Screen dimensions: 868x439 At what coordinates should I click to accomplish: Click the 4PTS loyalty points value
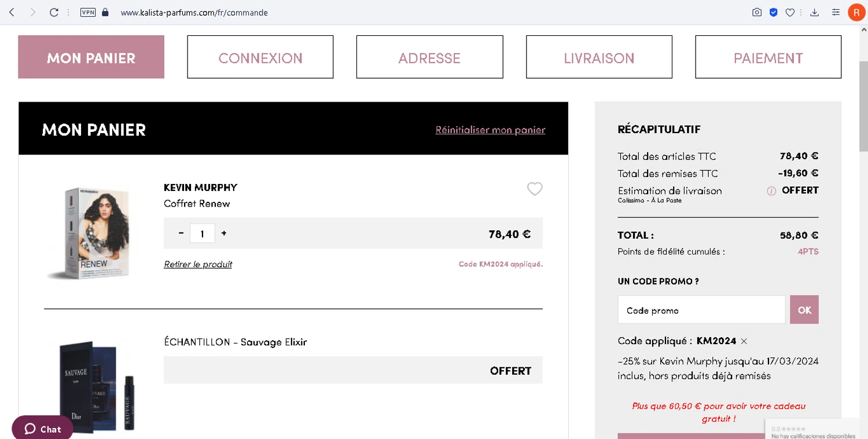pos(808,252)
